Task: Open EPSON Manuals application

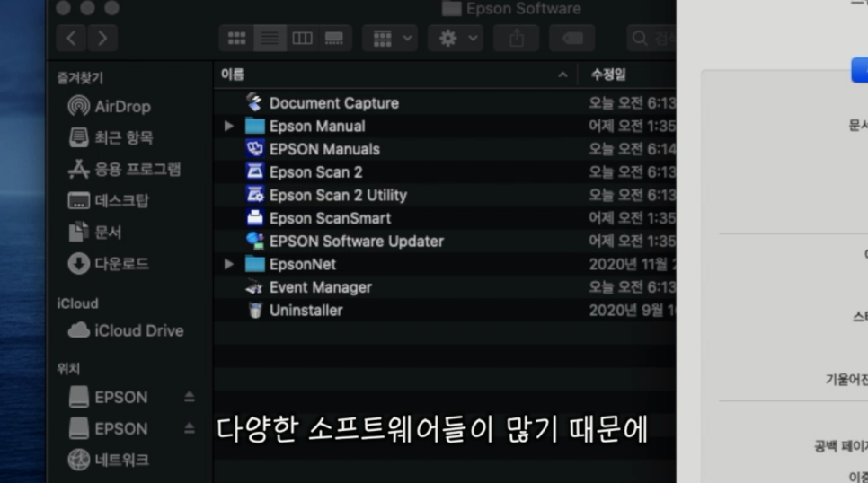Action: [323, 149]
